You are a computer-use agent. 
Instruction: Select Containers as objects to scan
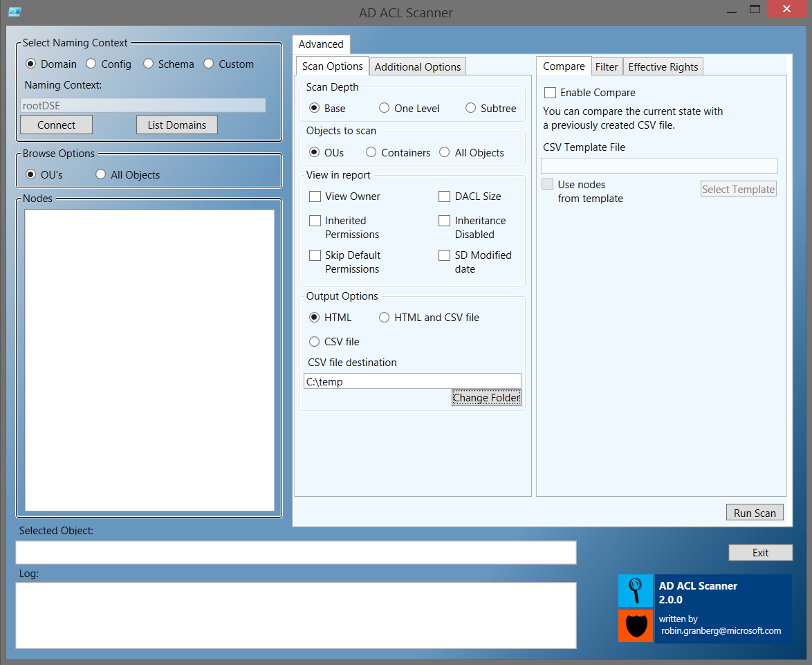coord(371,152)
